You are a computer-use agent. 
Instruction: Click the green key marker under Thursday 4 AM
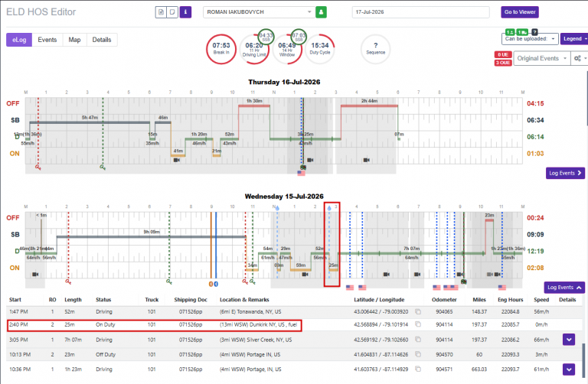(103, 167)
